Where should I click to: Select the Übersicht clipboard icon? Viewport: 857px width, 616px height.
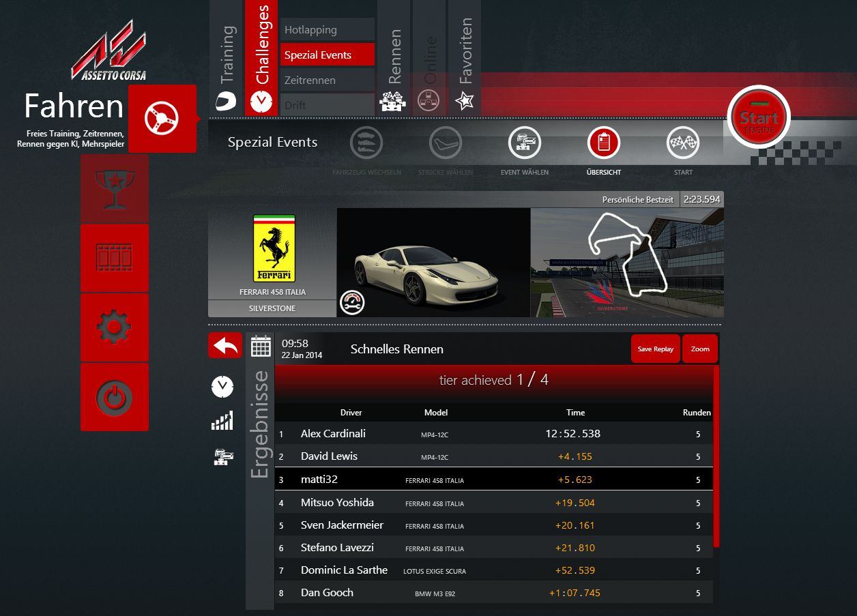click(x=604, y=143)
